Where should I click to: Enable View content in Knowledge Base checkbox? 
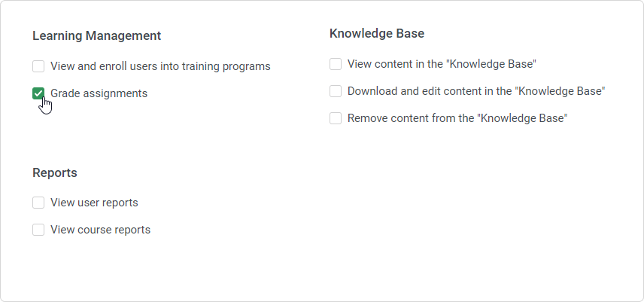[336, 64]
